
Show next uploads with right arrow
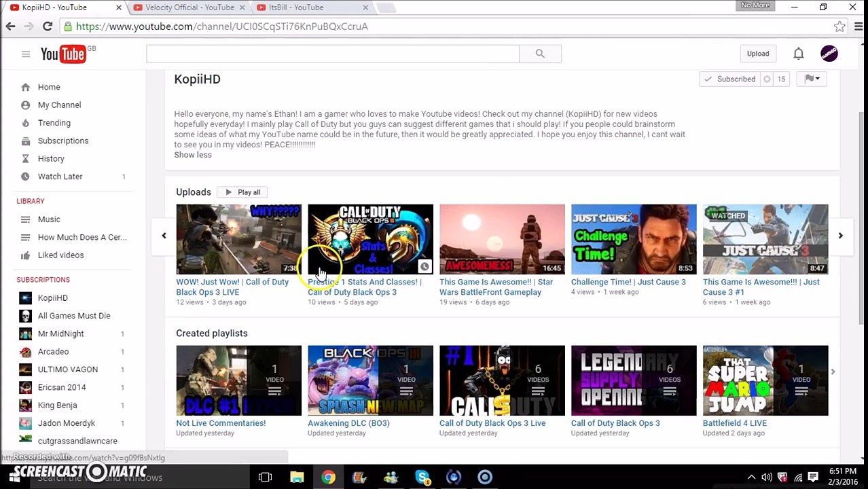tap(840, 236)
